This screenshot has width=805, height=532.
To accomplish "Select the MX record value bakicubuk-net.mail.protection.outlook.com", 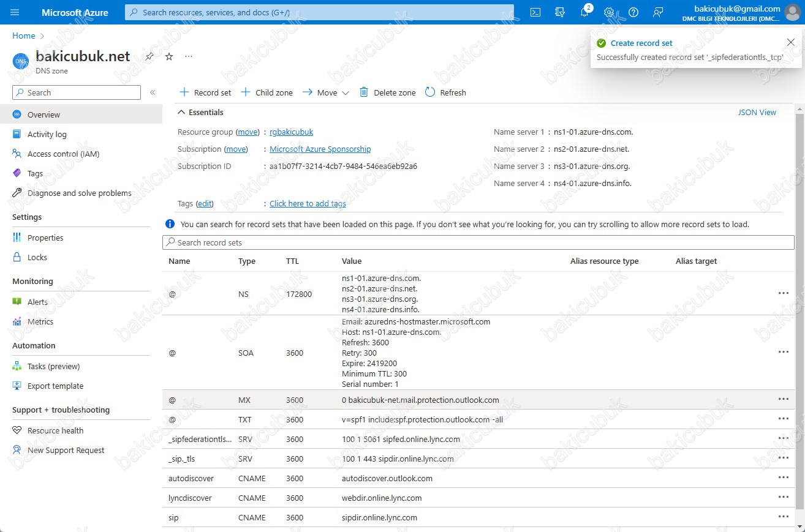I will [420, 400].
